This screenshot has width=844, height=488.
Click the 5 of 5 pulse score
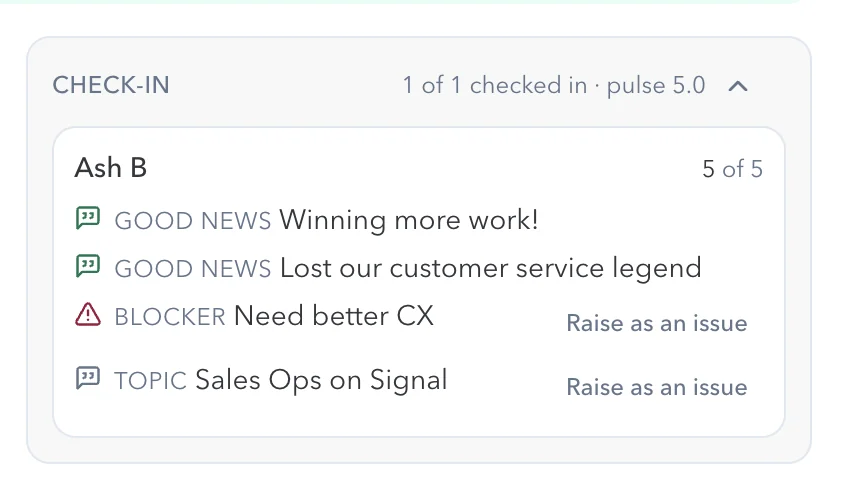(x=733, y=169)
